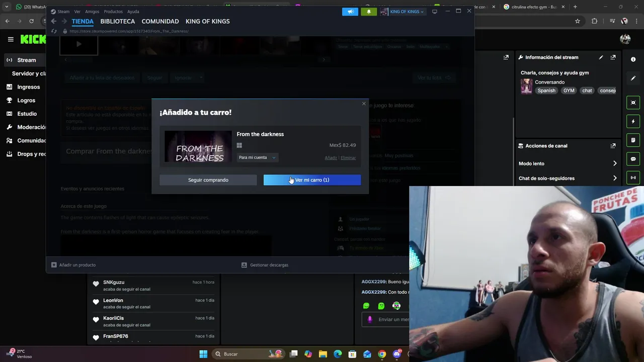The image size is (644, 362).
Task: Open the Steam menu
Action: [x=60, y=12]
